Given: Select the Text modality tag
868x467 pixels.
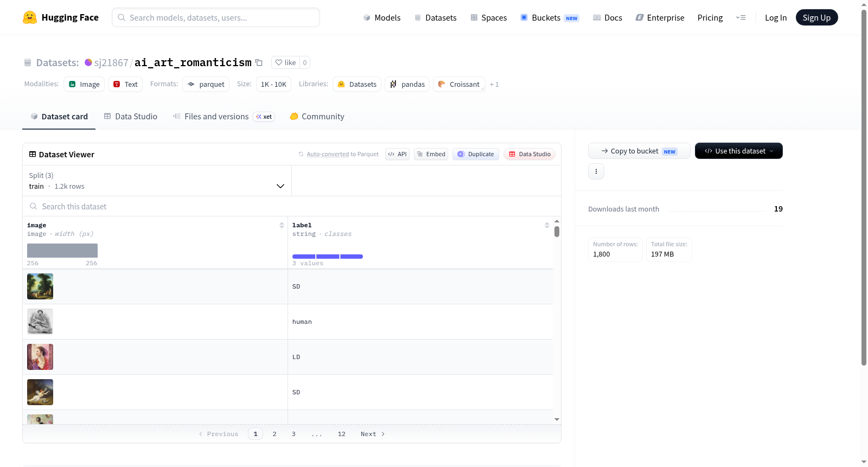Looking at the screenshot, I should (125, 84).
